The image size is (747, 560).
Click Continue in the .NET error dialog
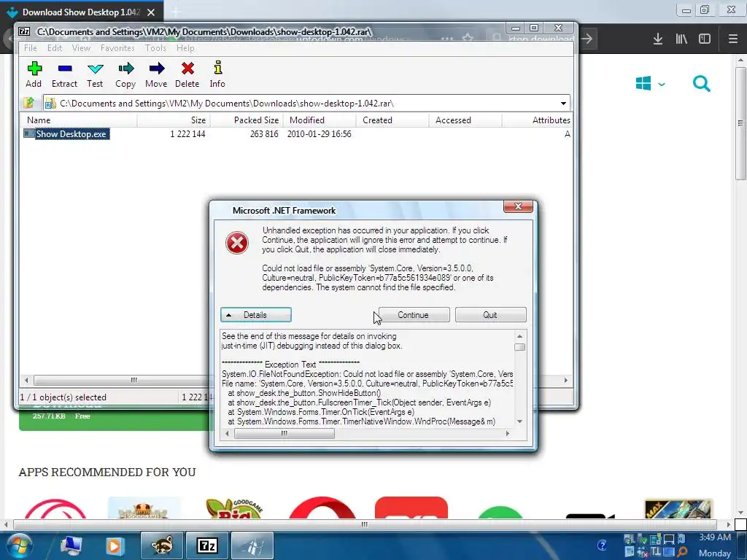click(x=414, y=315)
